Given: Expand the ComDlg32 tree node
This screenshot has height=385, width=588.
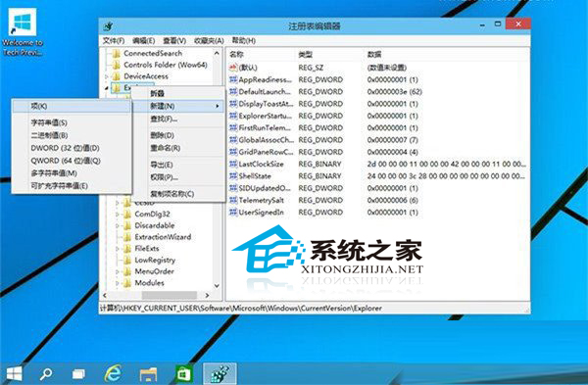Looking at the screenshot, I should pyautogui.click(x=118, y=215).
